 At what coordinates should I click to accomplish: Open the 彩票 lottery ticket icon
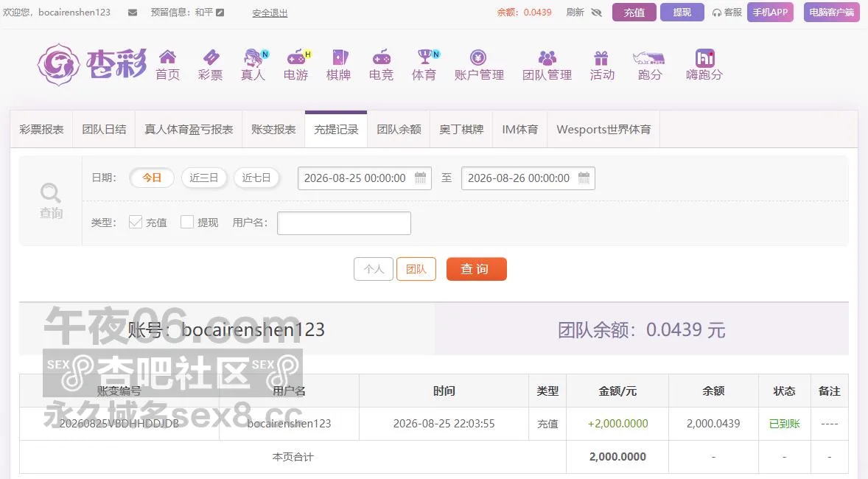coord(210,57)
